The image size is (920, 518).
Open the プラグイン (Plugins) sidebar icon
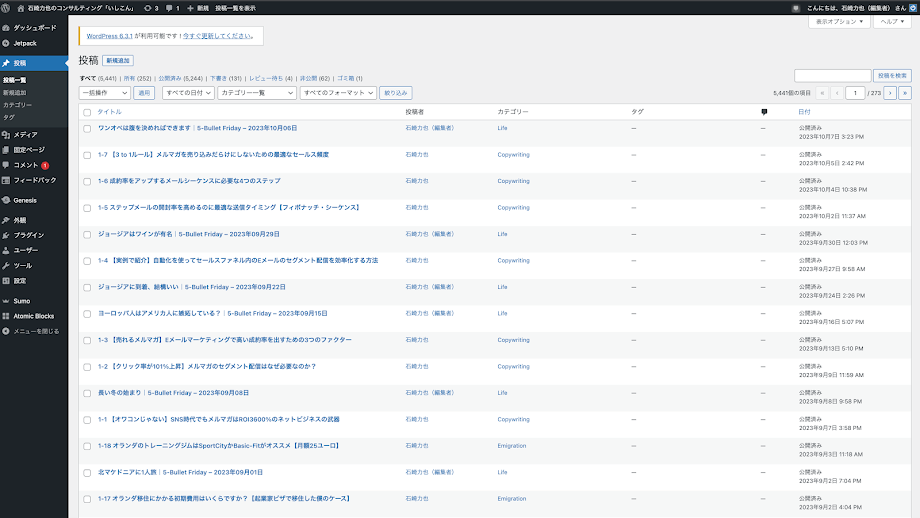[x=6, y=235]
